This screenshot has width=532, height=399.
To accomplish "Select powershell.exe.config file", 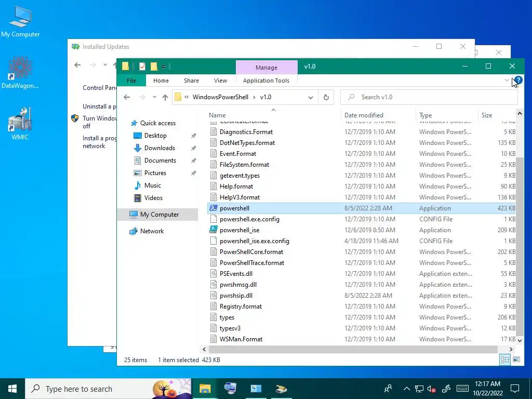I will tap(362, 219).
